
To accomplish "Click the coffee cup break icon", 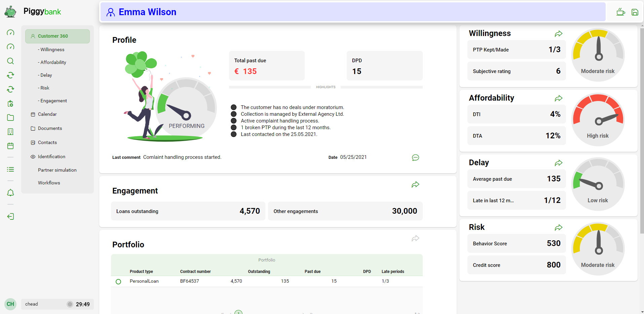I will pyautogui.click(x=621, y=12).
